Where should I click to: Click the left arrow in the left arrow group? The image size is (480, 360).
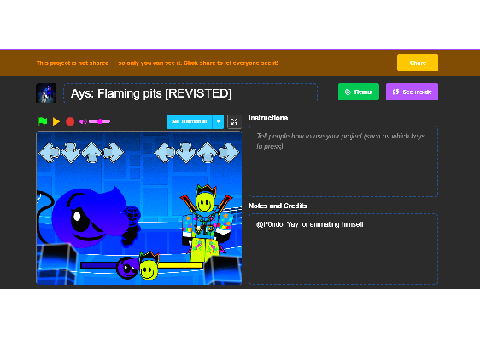click(x=49, y=152)
